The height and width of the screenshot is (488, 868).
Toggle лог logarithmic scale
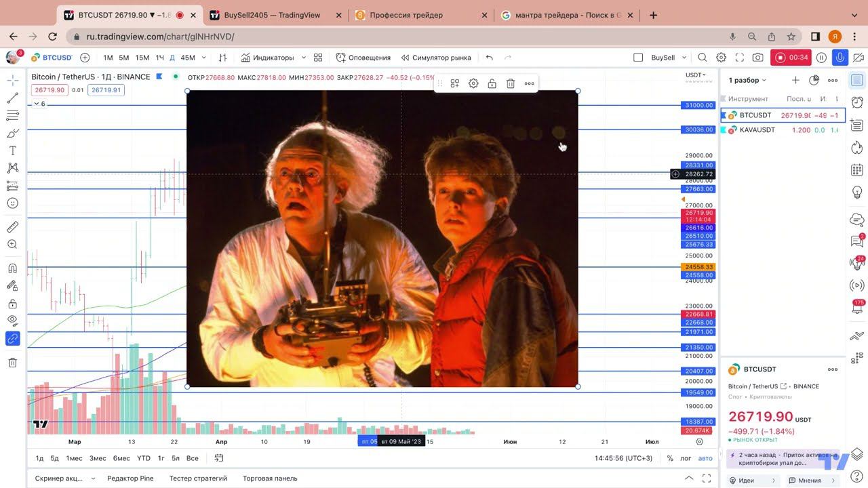[x=686, y=458]
